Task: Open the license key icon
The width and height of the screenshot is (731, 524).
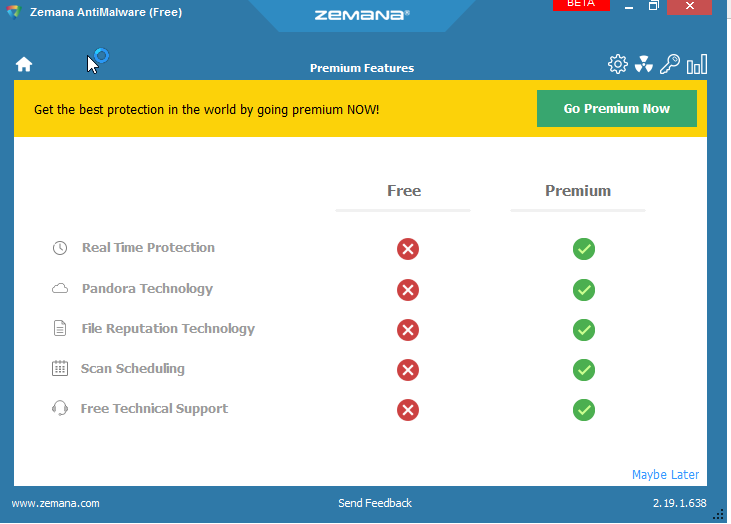Action: [x=669, y=64]
